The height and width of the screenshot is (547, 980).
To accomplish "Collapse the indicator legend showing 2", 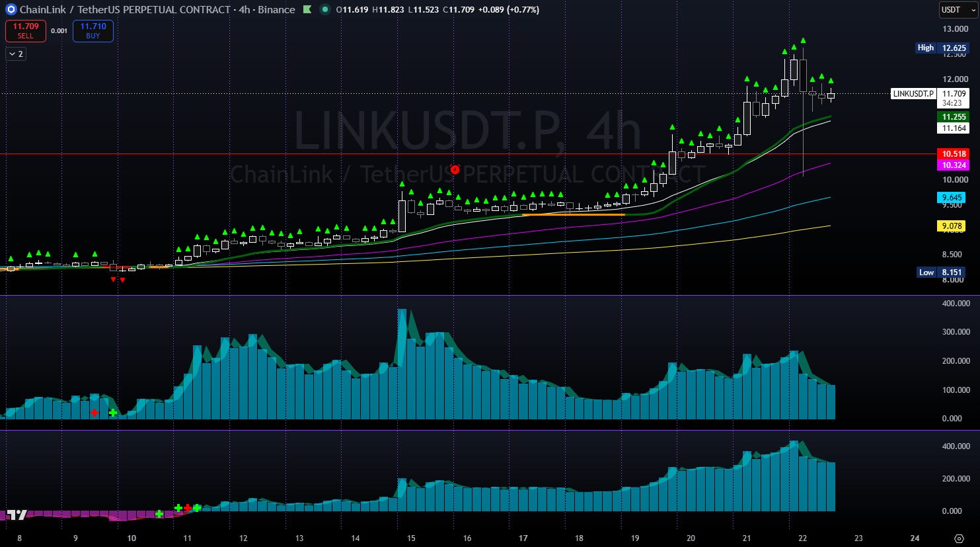I will click(x=16, y=54).
